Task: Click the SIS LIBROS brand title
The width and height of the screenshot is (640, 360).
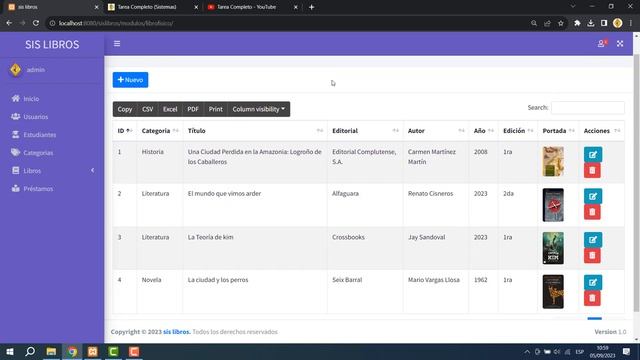Action: pos(52,44)
